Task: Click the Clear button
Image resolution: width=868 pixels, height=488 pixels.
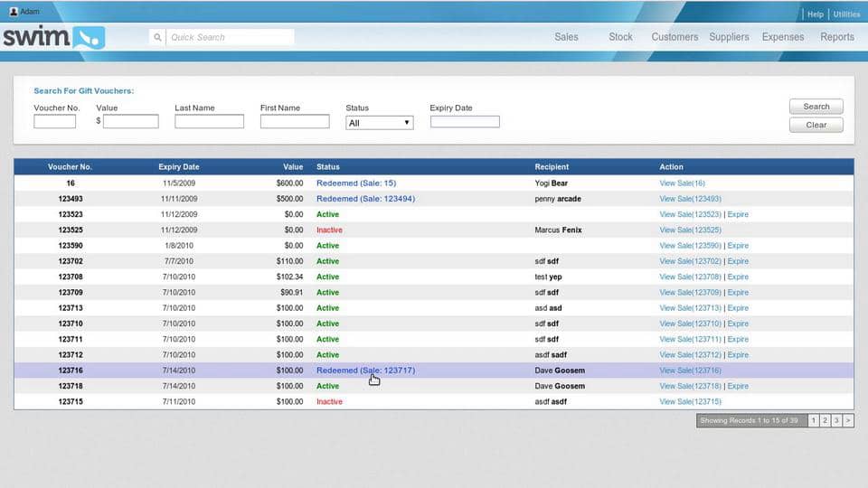Action: tap(816, 125)
